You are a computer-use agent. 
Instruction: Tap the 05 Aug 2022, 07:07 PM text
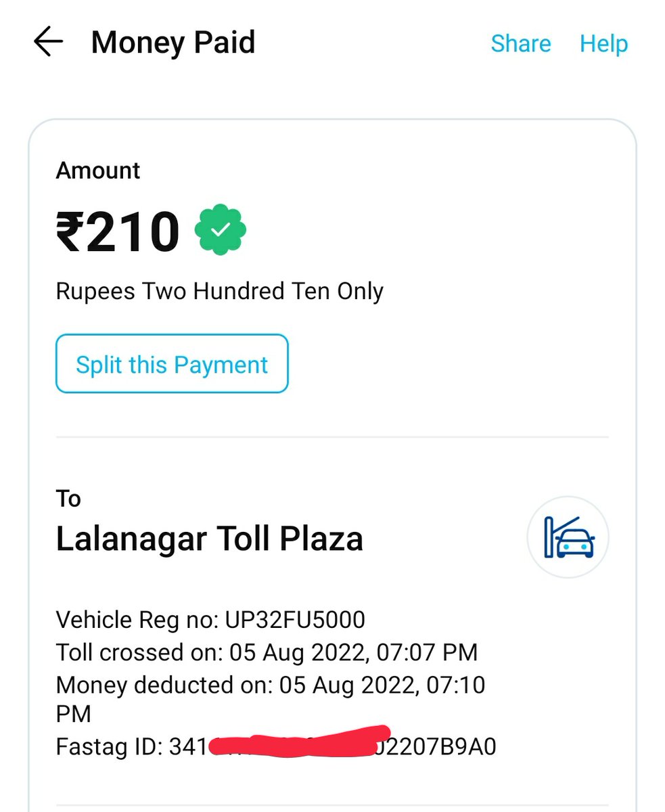354,652
